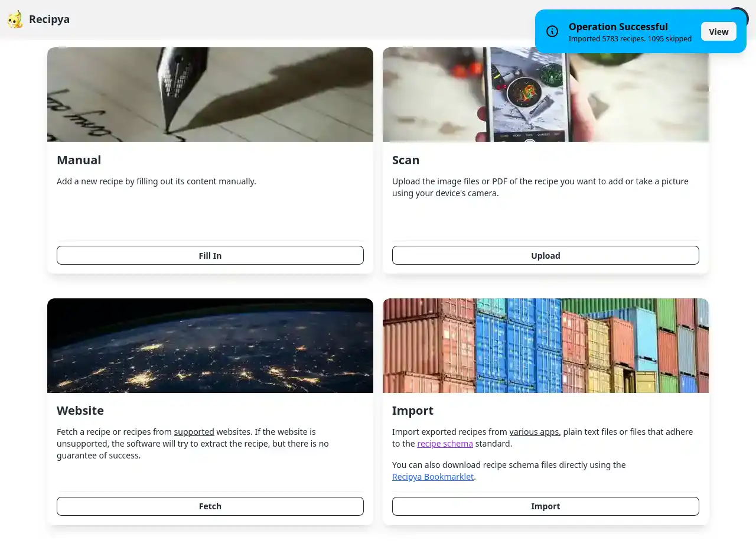Click the Fetch button on the Website card
Image resolution: width=756 pixels, height=553 pixels.
pos(210,506)
